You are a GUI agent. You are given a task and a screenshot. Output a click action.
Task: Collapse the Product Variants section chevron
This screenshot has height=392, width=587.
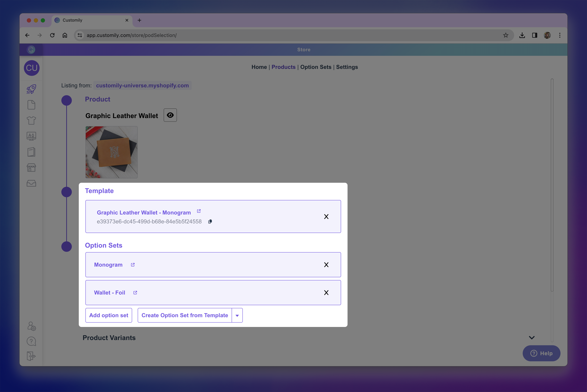coord(532,337)
